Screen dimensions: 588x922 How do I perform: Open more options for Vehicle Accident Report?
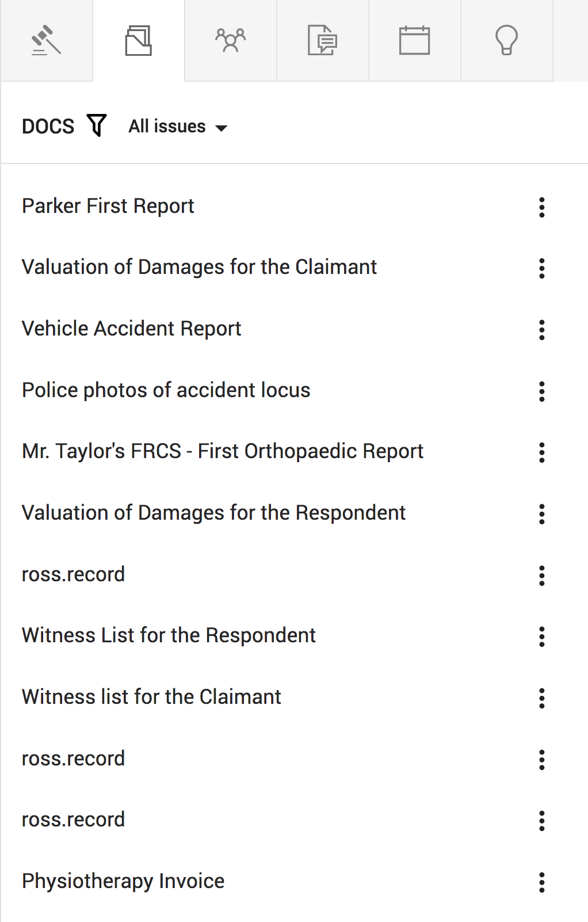pos(541,330)
